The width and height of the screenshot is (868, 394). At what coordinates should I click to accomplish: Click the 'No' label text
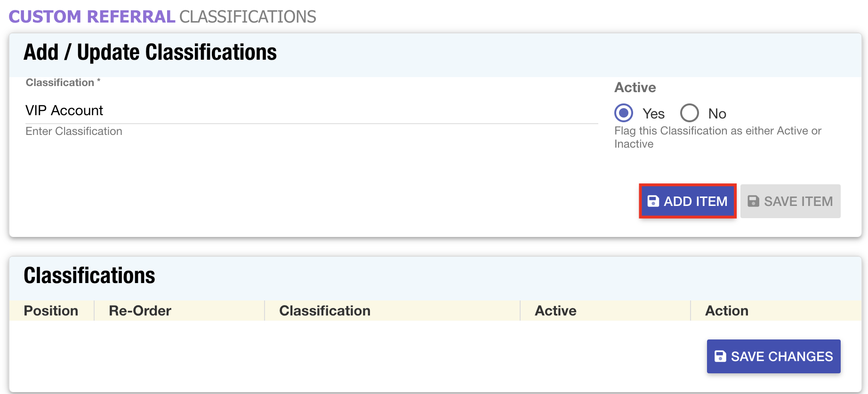point(717,114)
